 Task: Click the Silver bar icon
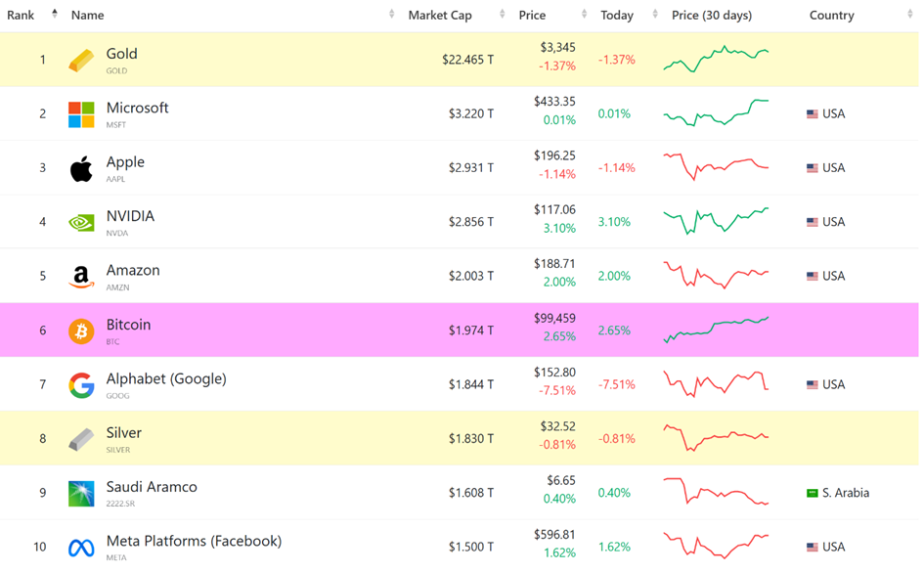(81, 439)
